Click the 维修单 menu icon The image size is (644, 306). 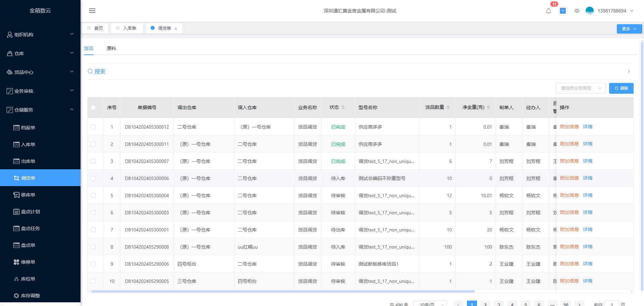[16, 262]
